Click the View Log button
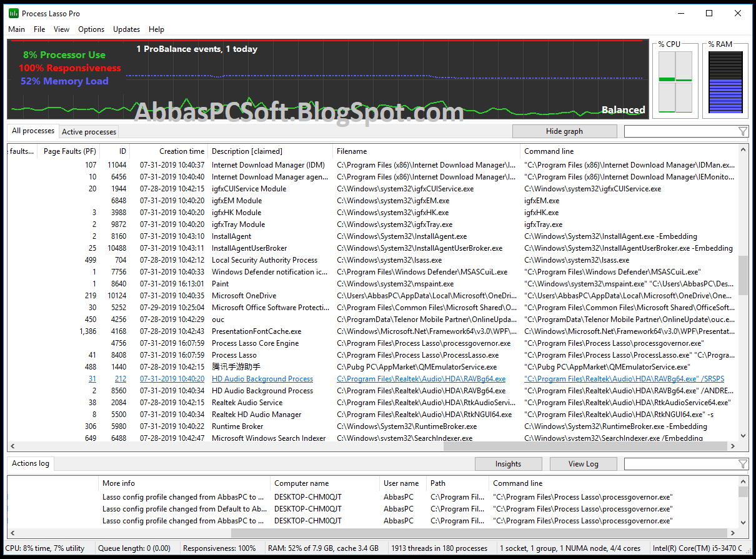 [x=583, y=463]
